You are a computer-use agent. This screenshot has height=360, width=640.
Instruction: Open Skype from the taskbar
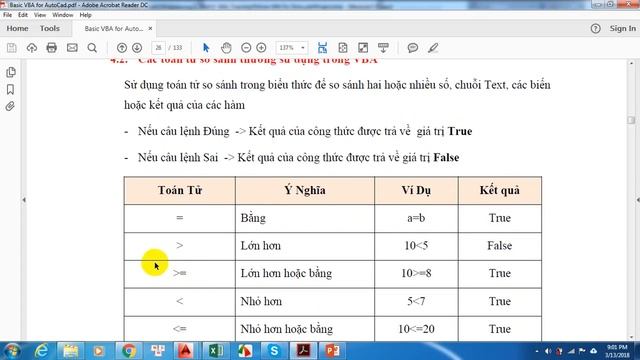pyautogui.click(x=274, y=351)
